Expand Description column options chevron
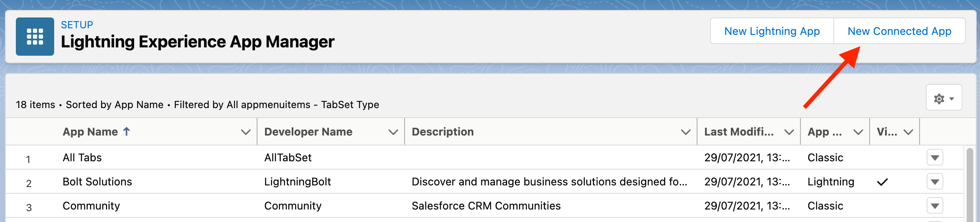This screenshot has width=980, height=222. (685, 132)
